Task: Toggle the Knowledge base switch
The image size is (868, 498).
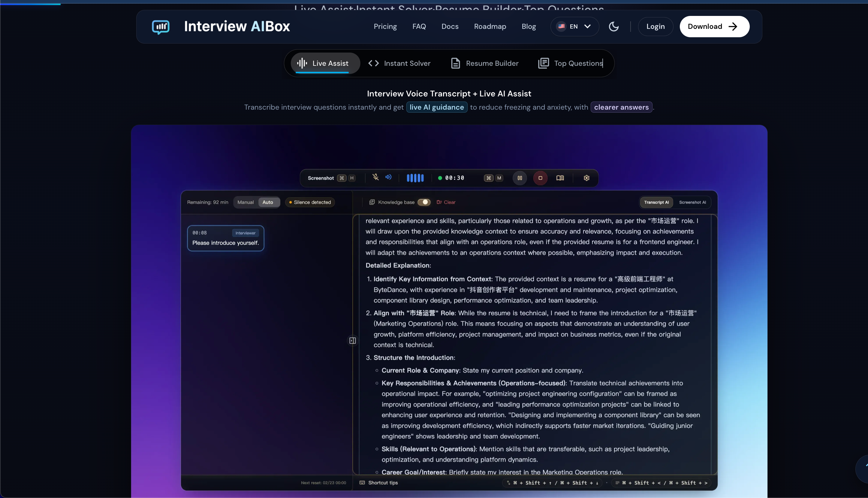Action: [x=424, y=202]
